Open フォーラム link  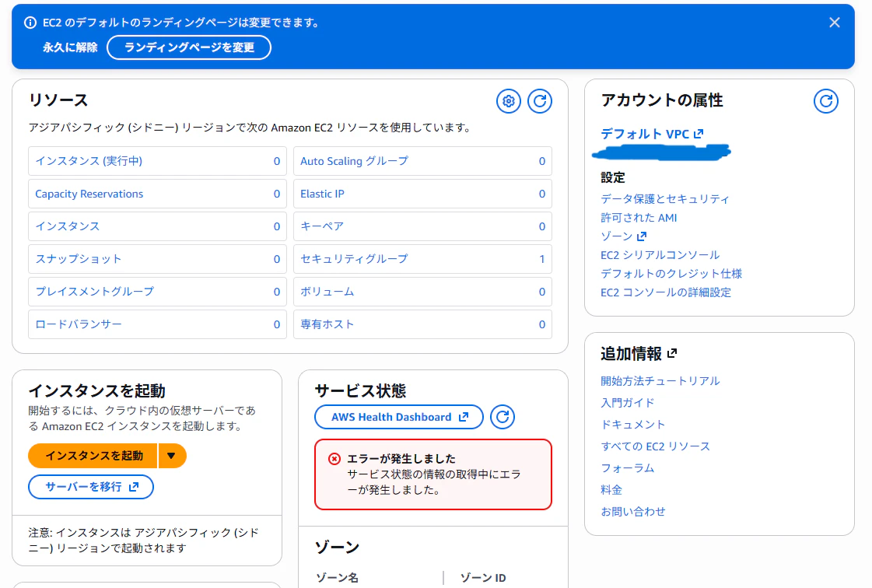pos(627,468)
